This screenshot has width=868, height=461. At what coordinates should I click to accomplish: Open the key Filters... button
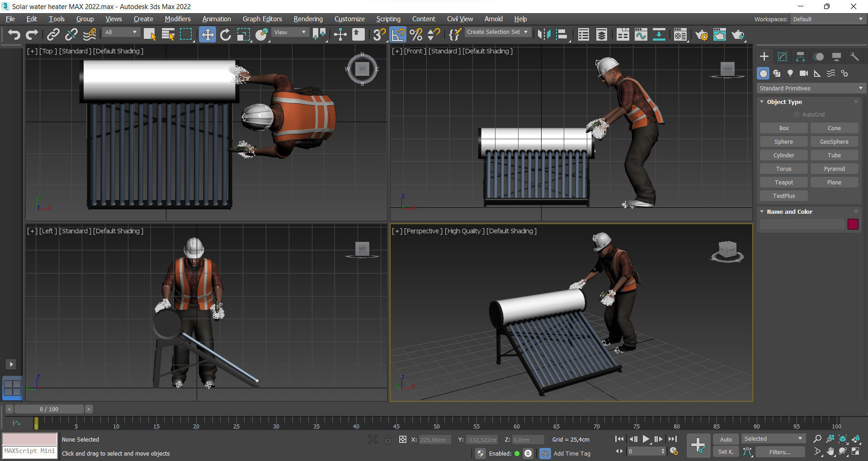[x=780, y=452]
